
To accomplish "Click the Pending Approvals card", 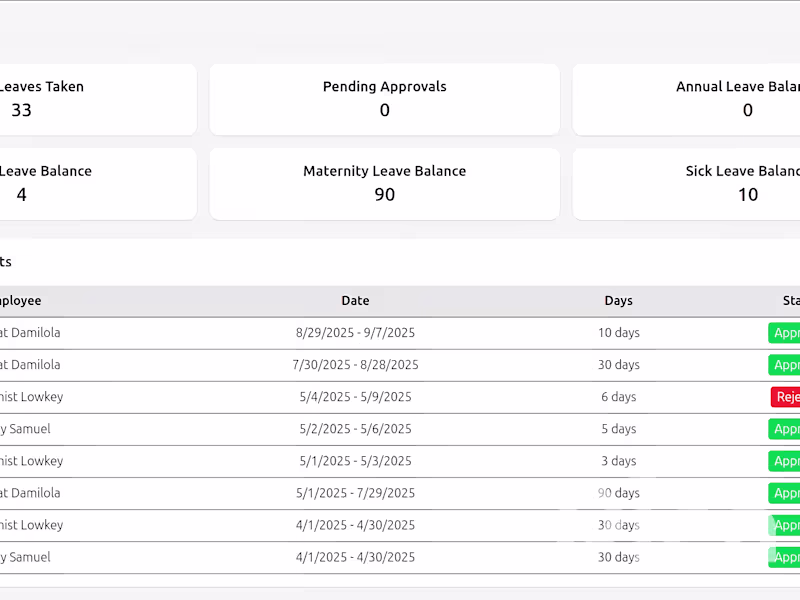I will point(384,99).
